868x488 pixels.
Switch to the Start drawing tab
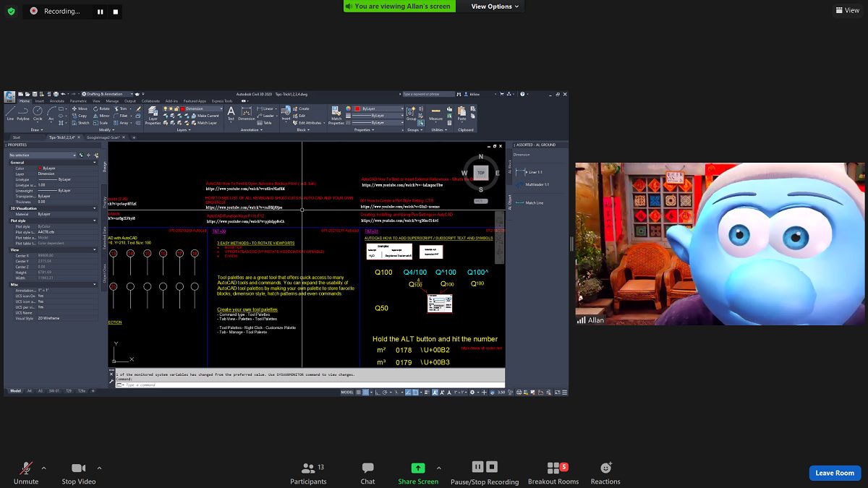(x=17, y=137)
